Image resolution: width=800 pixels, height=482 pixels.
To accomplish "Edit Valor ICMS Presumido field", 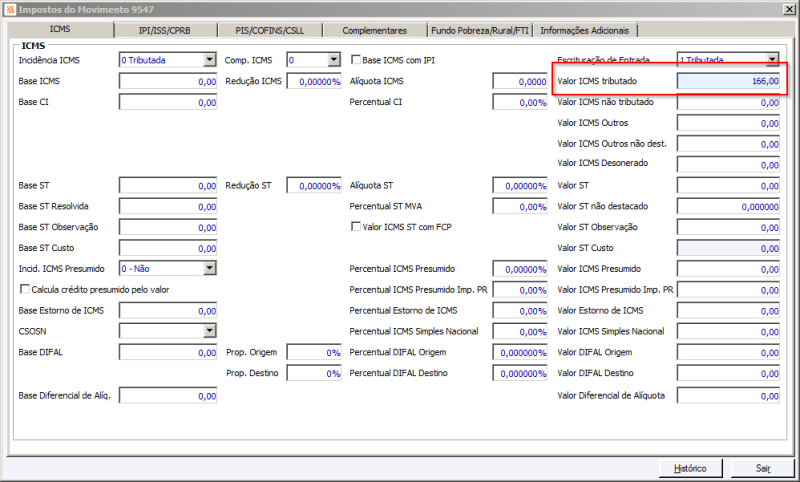I will coord(728,269).
